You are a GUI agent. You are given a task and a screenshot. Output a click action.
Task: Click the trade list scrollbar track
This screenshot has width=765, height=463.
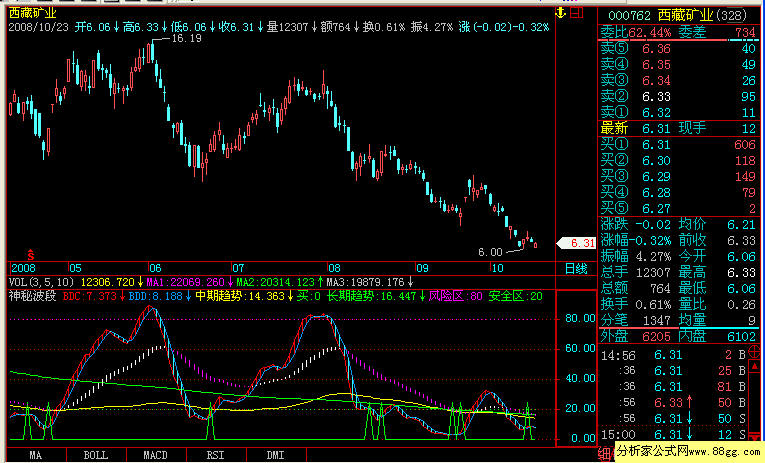point(754,401)
